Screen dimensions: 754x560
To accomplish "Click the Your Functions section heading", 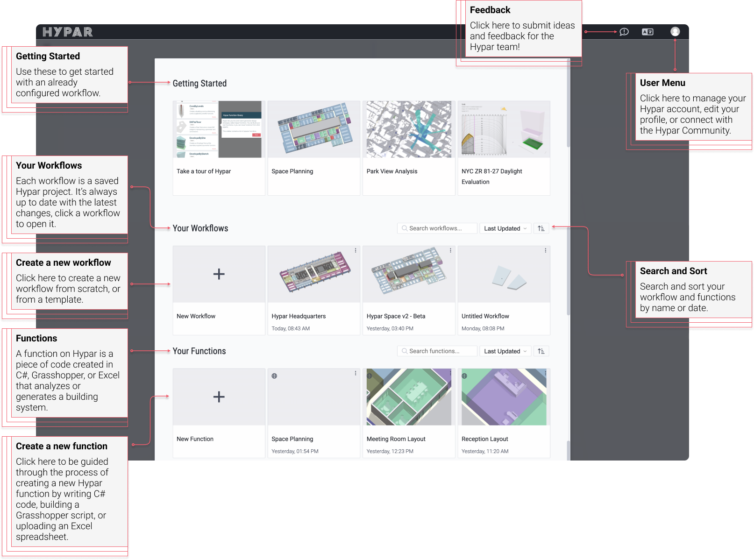I will pos(199,351).
